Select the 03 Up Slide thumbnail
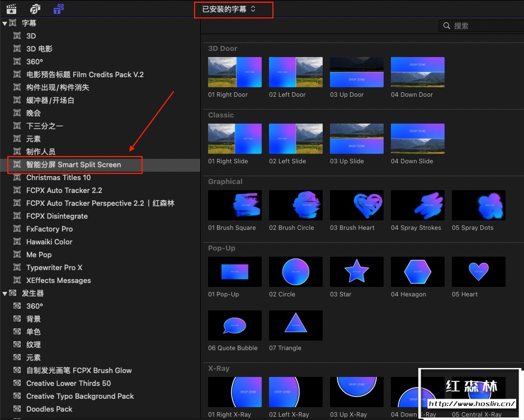 click(x=357, y=139)
